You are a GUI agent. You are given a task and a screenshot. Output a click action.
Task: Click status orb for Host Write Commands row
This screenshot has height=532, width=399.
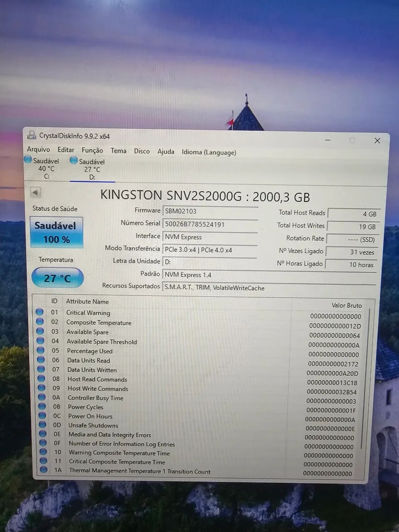click(42, 387)
